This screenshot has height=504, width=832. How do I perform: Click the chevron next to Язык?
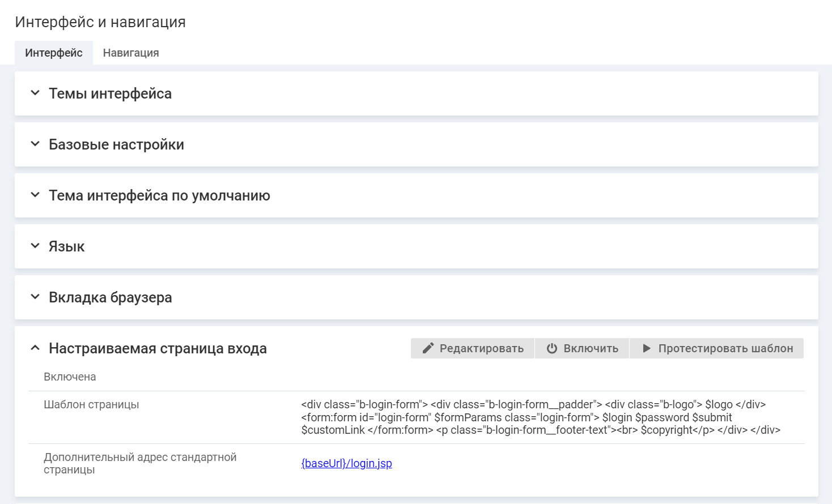[x=35, y=246]
